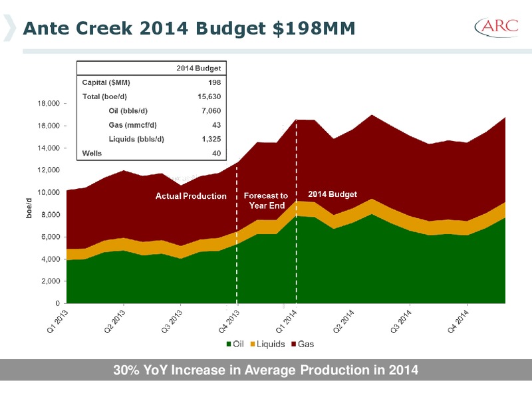Viewport: 532px width, 399px height.
Task: Click the '10,000' y-axis label
Action: pos(49,192)
